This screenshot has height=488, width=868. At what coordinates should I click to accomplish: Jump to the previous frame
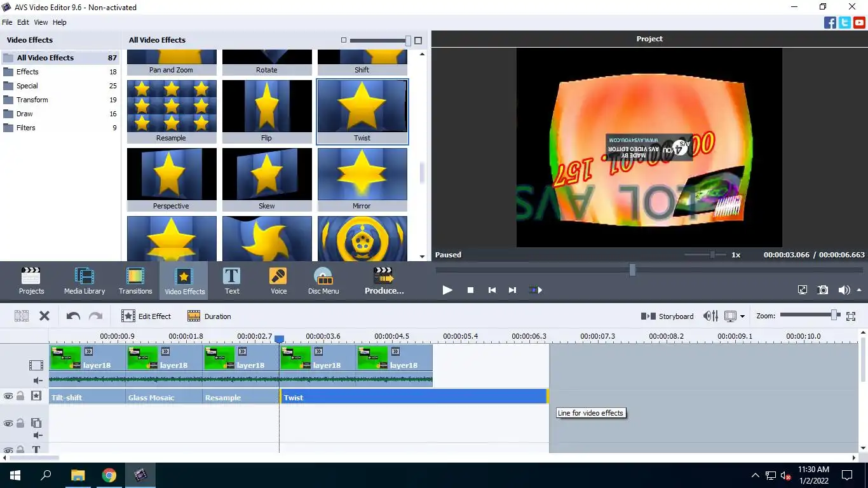(x=491, y=290)
